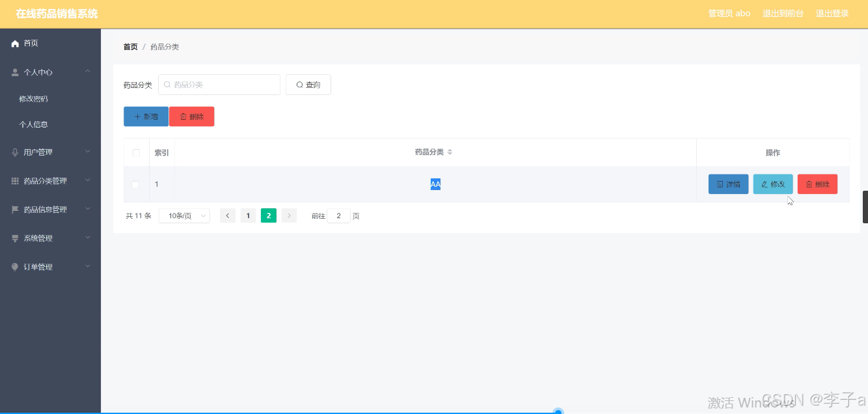Open 用户管理 menu label

pyautogui.click(x=38, y=152)
